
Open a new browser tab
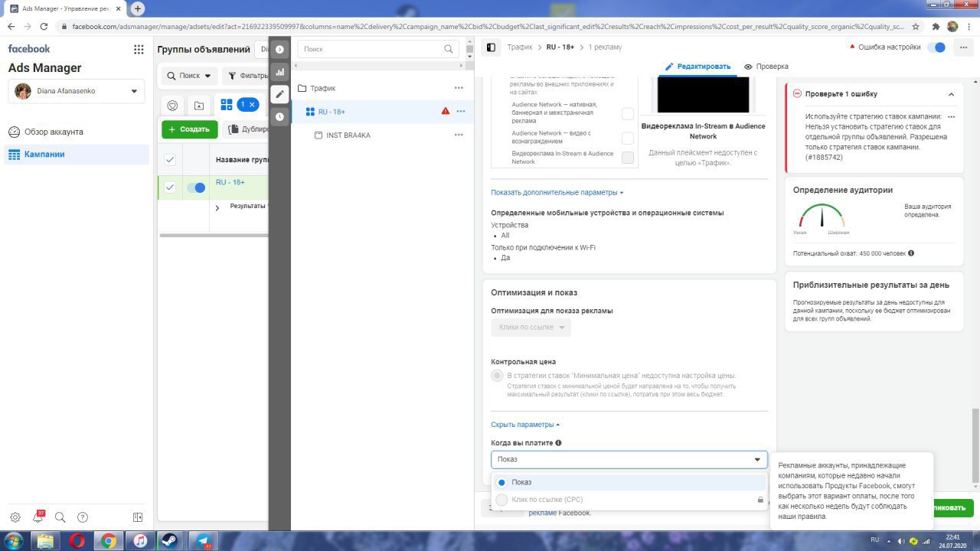point(138,8)
